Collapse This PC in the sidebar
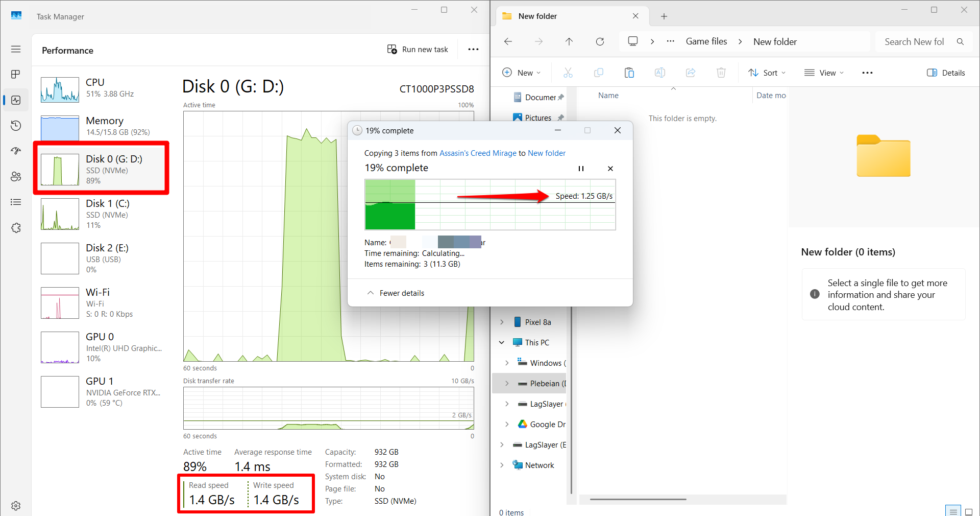This screenshot has height=516, width=980. [x=501, y=342]
